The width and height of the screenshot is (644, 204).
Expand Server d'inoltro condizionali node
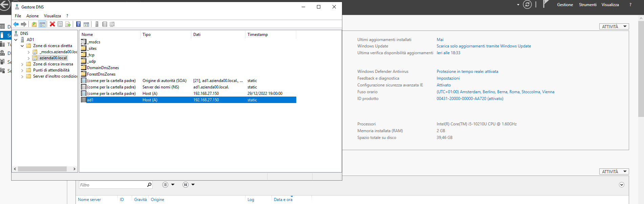click(x=22, y=77)
